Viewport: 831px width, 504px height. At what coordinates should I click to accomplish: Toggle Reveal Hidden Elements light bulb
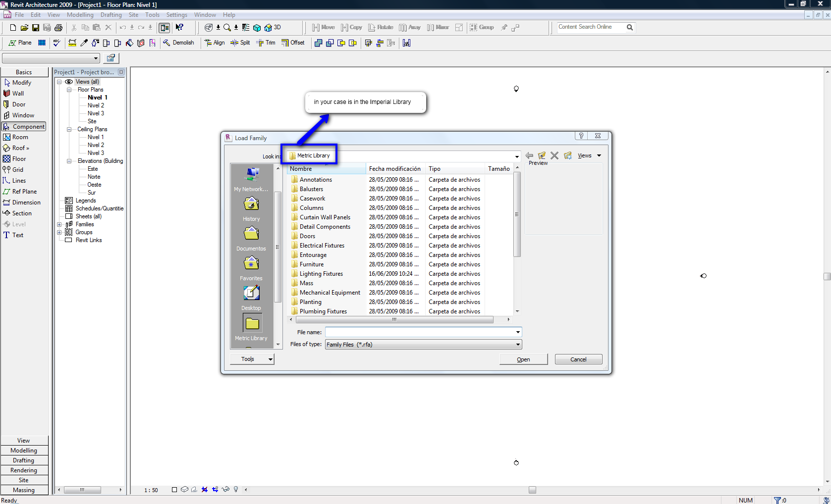(x=236, y=490)
